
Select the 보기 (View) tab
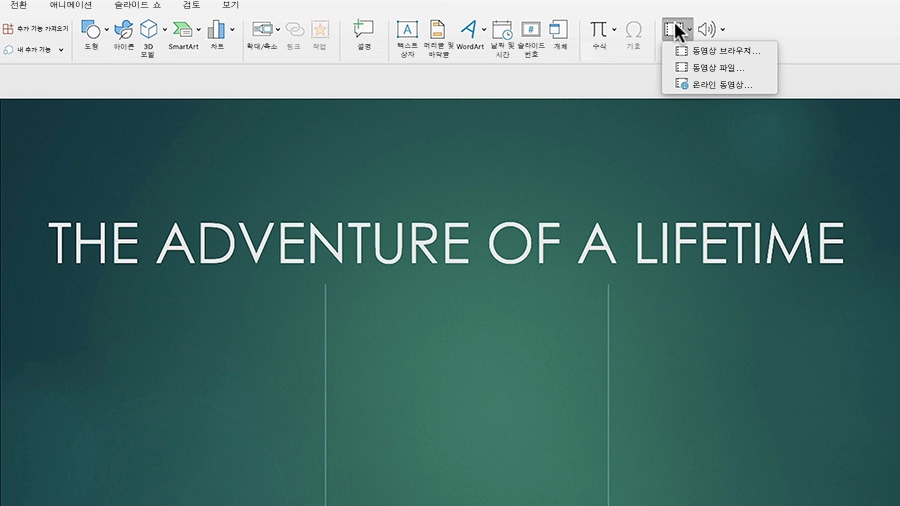pos(230,5)
